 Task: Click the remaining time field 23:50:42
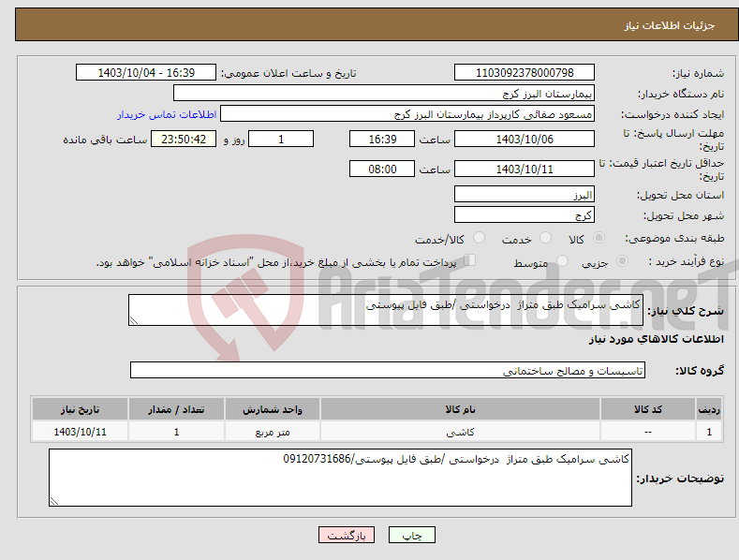[184, 139]
